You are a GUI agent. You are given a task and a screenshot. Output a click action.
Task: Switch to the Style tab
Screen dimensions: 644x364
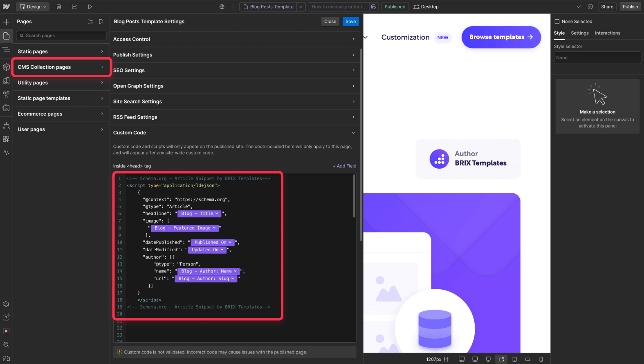pos(559,33)
